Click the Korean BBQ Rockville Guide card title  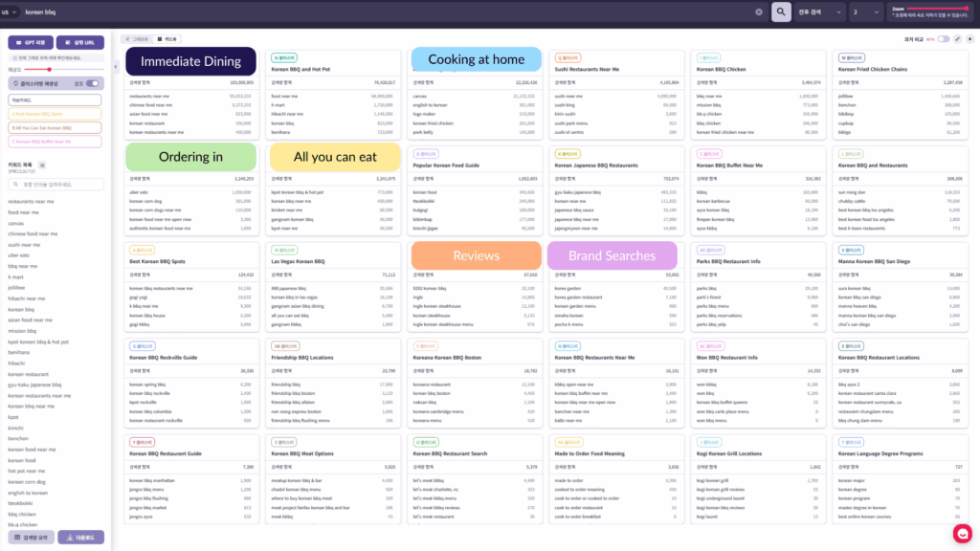pos(163,358)
